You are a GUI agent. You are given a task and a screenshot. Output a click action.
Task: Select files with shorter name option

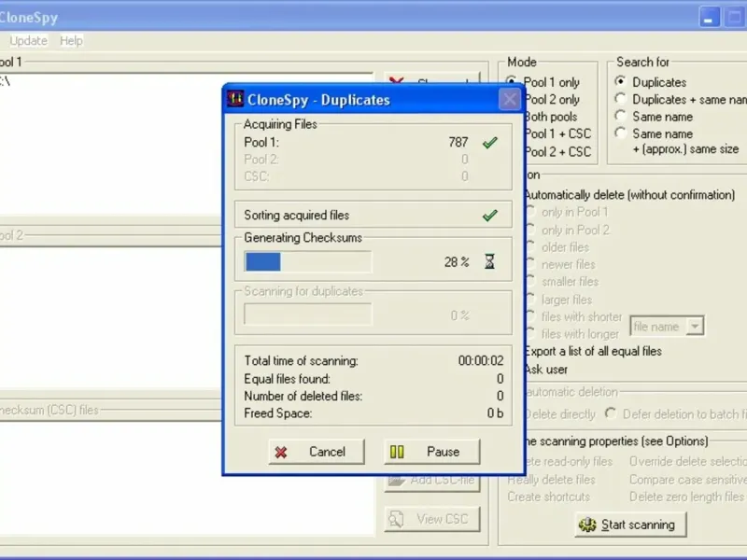coord(574,316)
